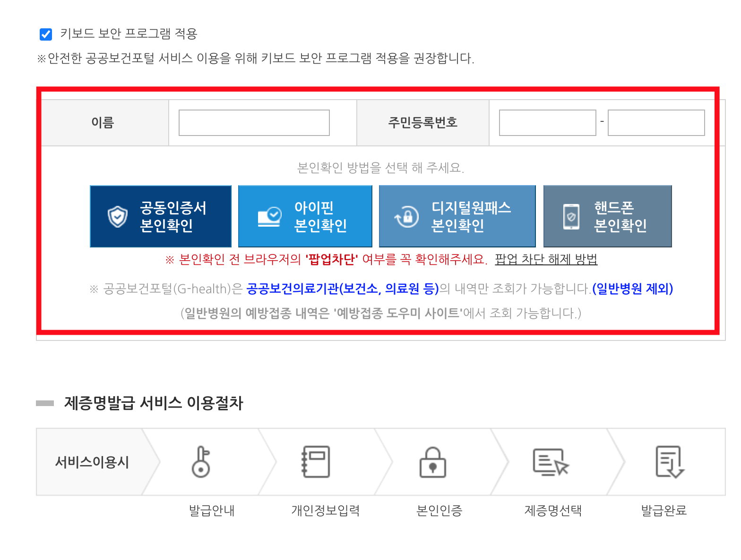
Task: Click the 제증명선택 step text
Action: pyautogui.click(x=553, y=510)
